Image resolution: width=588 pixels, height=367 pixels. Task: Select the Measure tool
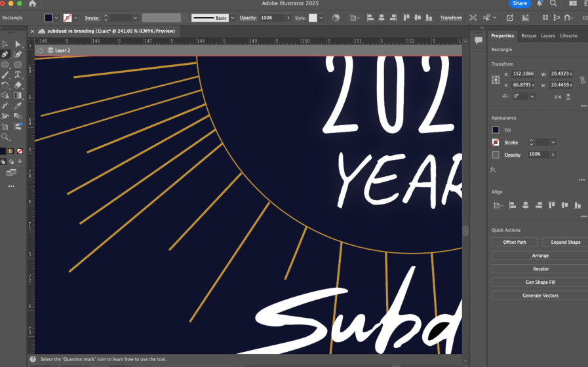coord(5,106)
